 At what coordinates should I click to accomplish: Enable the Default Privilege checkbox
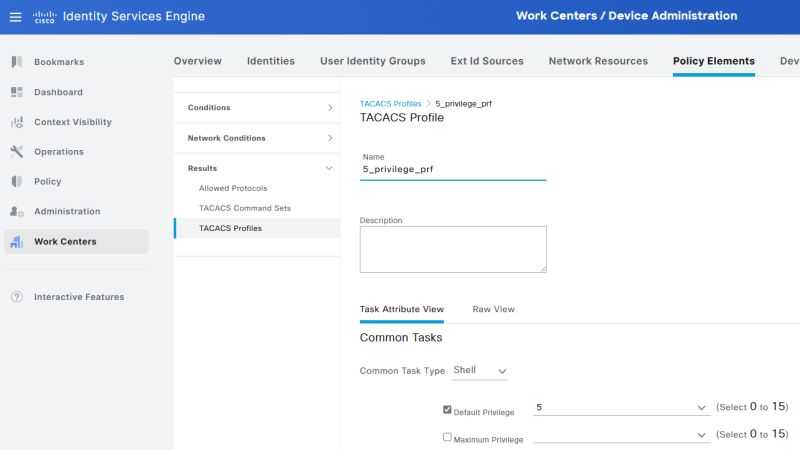coord(447,410)
